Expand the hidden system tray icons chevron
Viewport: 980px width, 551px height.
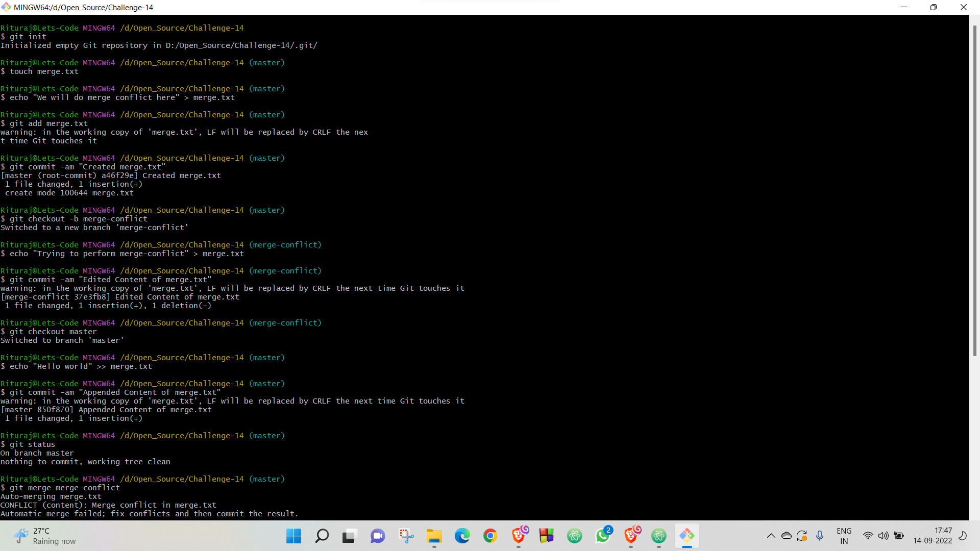point(771,536)
